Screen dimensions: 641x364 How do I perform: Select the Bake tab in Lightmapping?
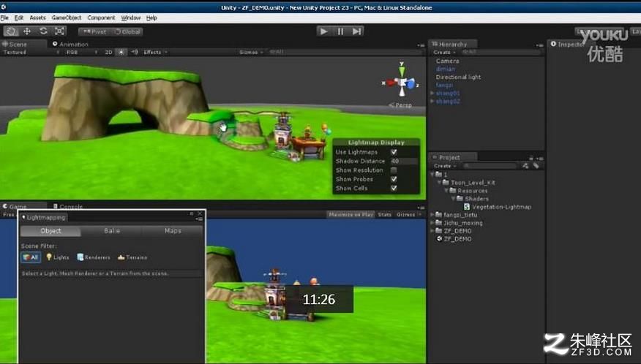tap(112, 231)
